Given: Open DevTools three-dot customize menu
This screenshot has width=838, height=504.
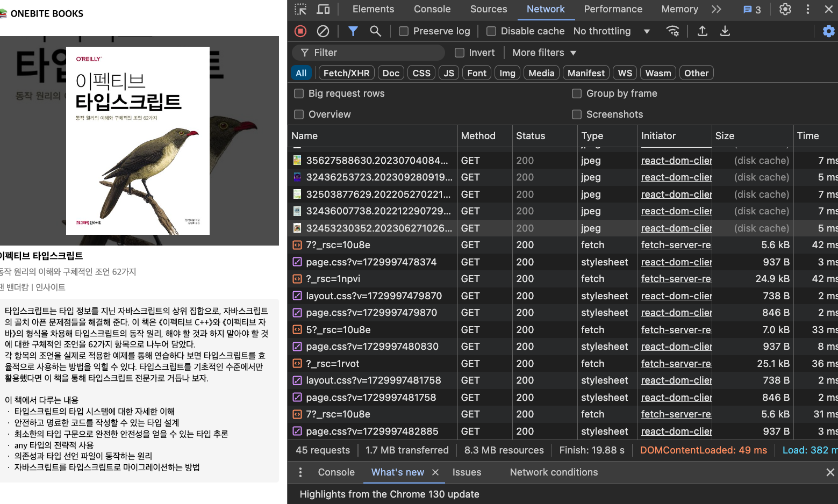Looking at the screenshot, I should [807, 9].
